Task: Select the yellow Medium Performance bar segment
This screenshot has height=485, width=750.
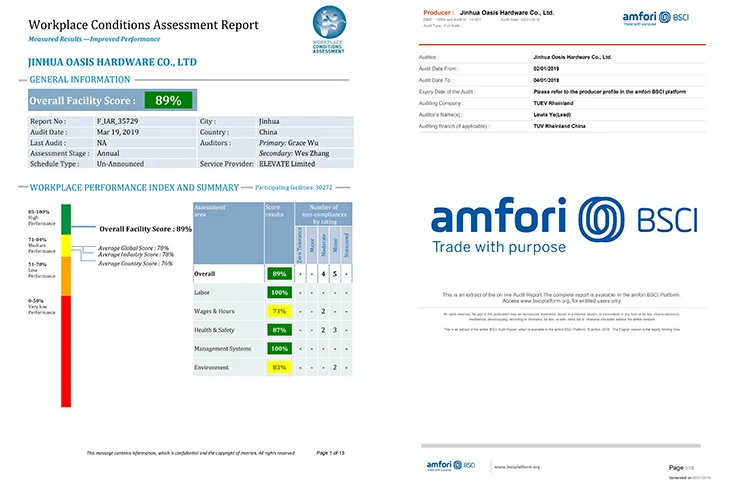Action: point(66,245)
